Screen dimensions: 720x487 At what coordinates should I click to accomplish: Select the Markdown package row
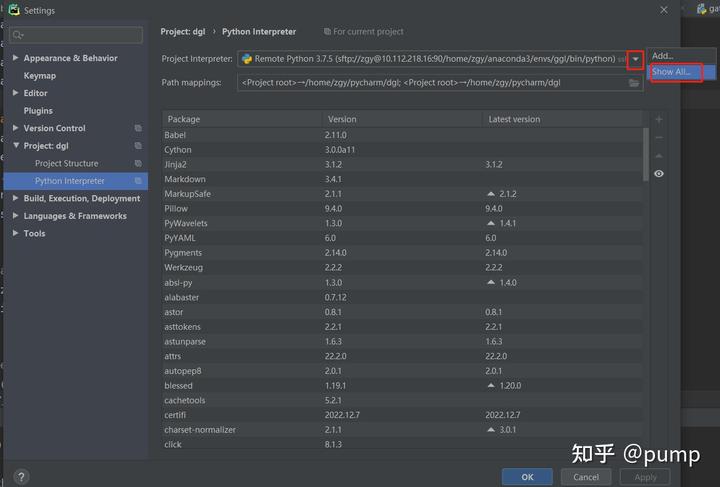coord(403,179)
